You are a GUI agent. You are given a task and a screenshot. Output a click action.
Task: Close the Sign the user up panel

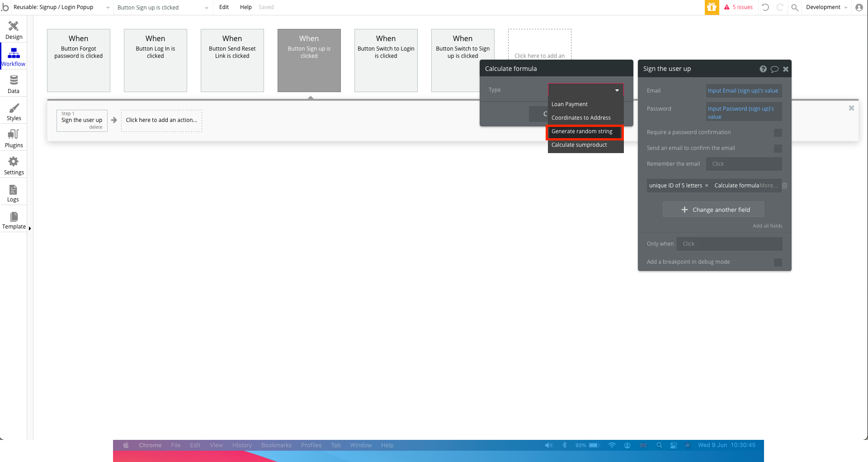pos(786,69)
